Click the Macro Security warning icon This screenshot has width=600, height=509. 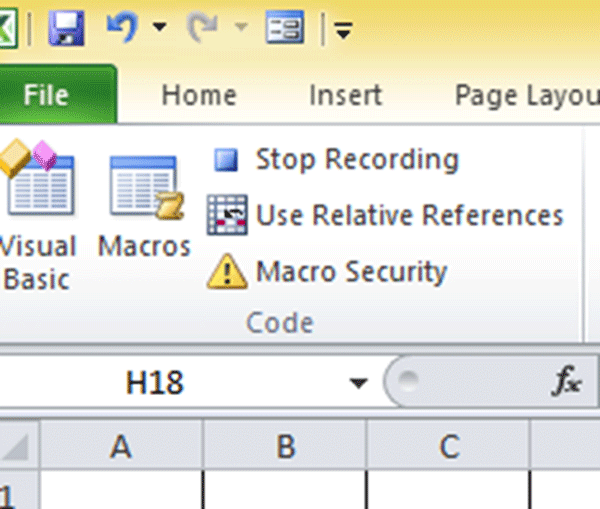point(227,271)
